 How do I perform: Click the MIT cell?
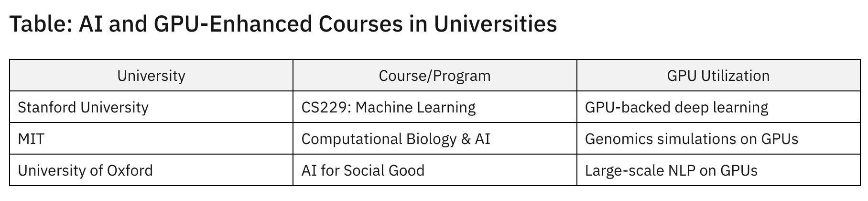tap(31, 139)
